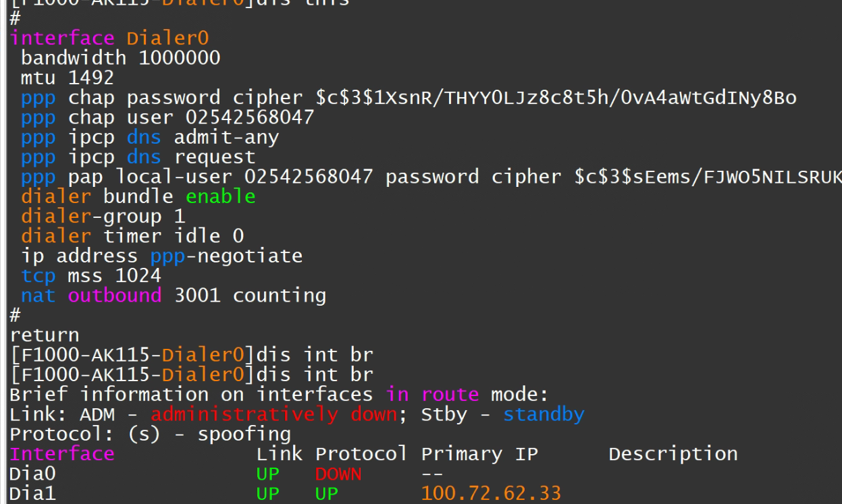Click the magenta "outbound" keyword
The width and height of the screenshot is (842, 504).
point(115,296)
